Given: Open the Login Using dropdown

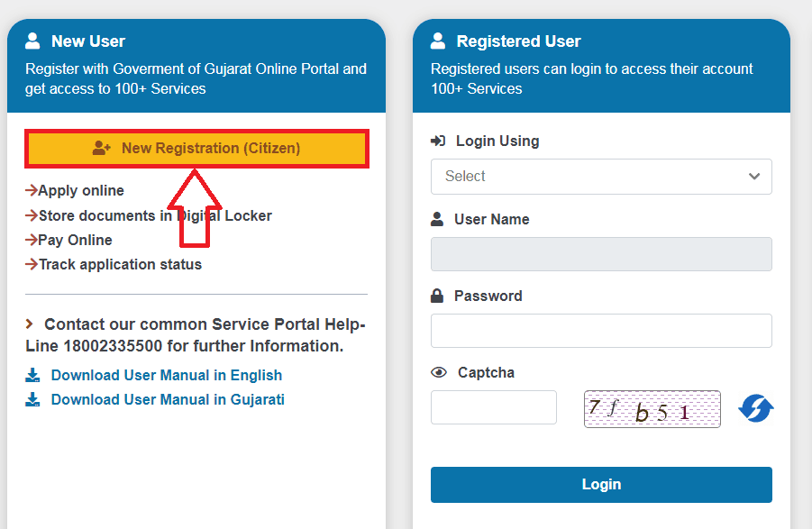Looking at the screenshot, I should point(601,177).
